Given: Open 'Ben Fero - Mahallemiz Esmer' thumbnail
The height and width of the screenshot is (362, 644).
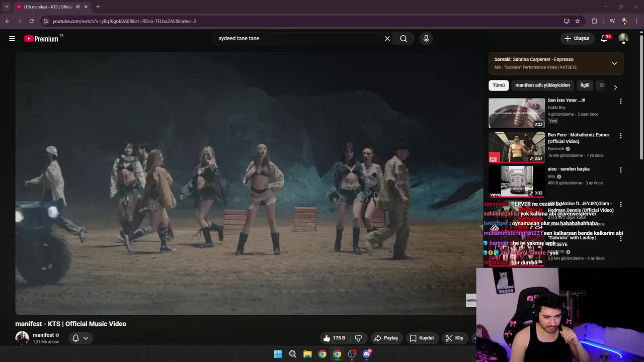Looking at the screenshot, I should 517,147.
